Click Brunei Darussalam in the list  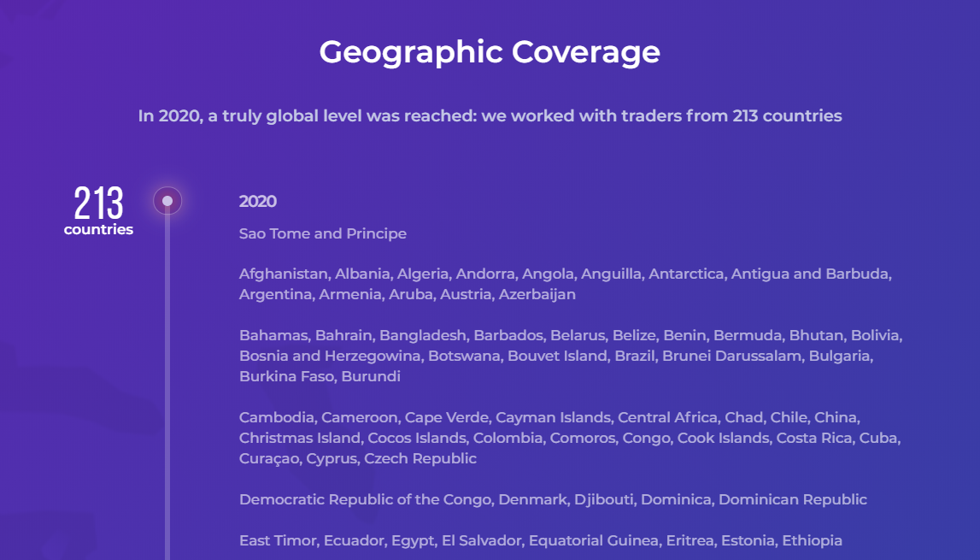click(731, 356)
